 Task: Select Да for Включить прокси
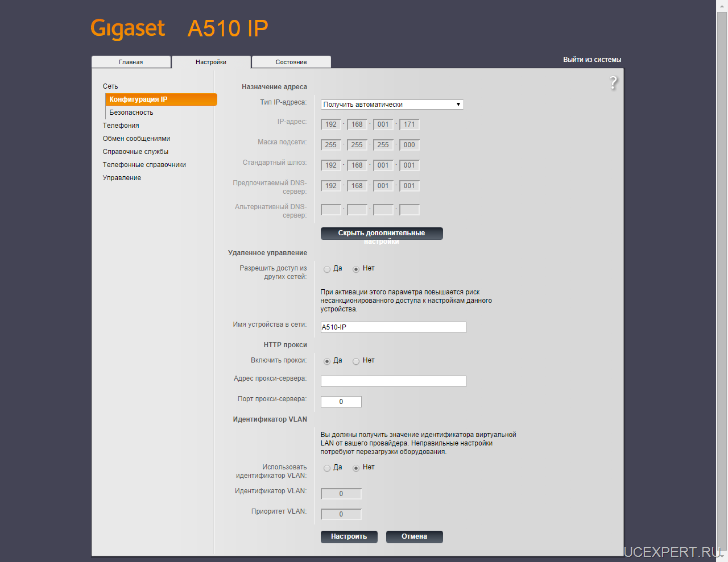click(x=327, y=361)
